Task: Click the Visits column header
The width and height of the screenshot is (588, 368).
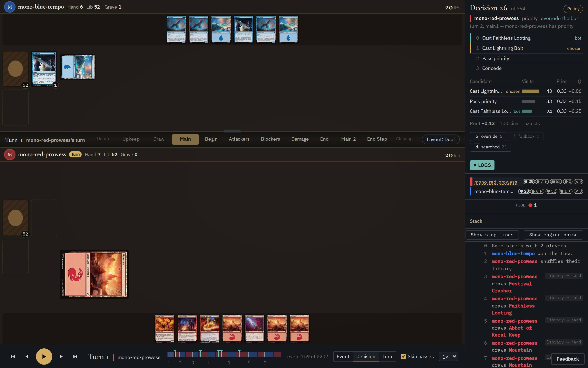Action: [528, 82]
